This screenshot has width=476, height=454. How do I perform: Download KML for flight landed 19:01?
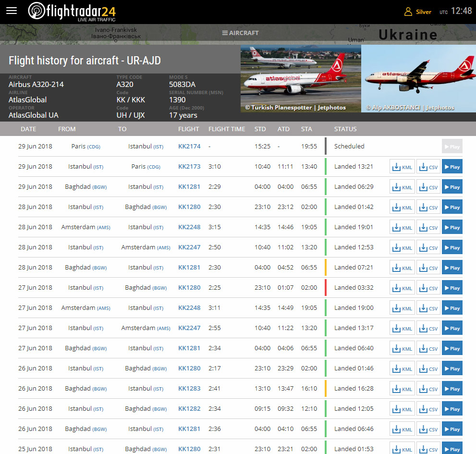(402, 227)
